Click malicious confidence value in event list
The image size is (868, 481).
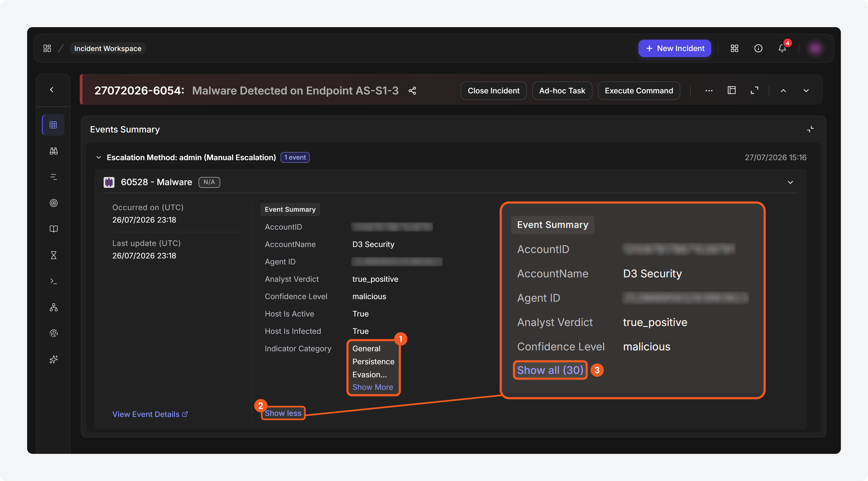tap(369, 297)
